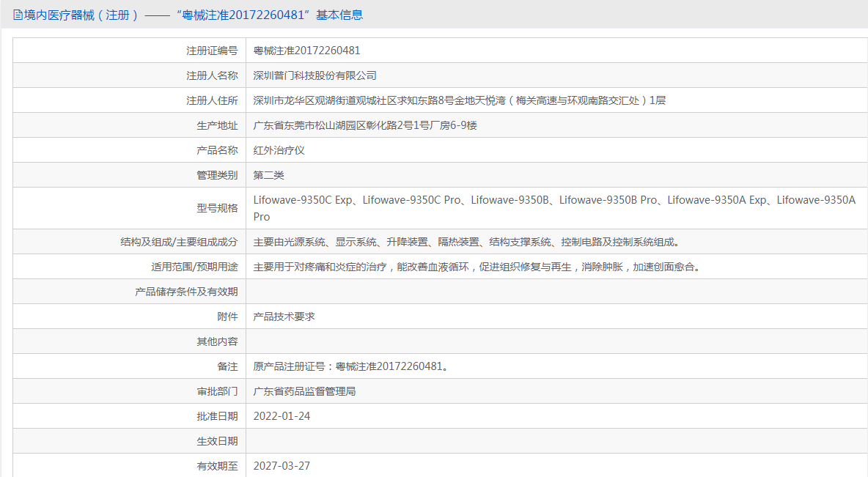Click the registrant address starting 深圳市龙华区观湖街道
Screen dimensions: 868x477
click(460, 100)
